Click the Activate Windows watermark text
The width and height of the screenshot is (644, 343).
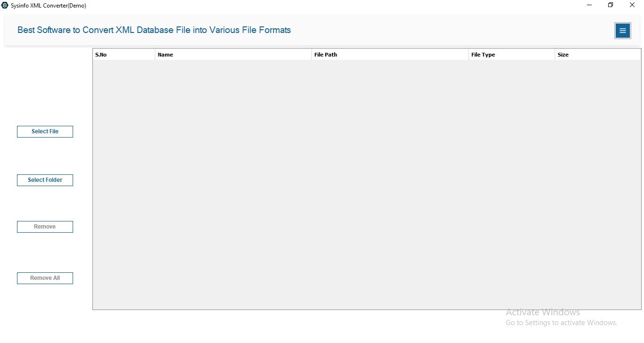point(543,312)
